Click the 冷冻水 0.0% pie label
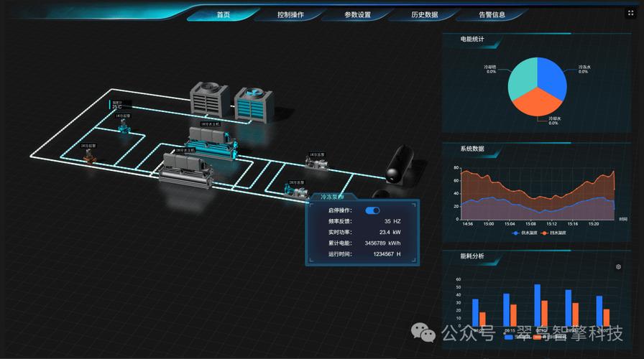The image size is (644, 359). tap(584, 69)
